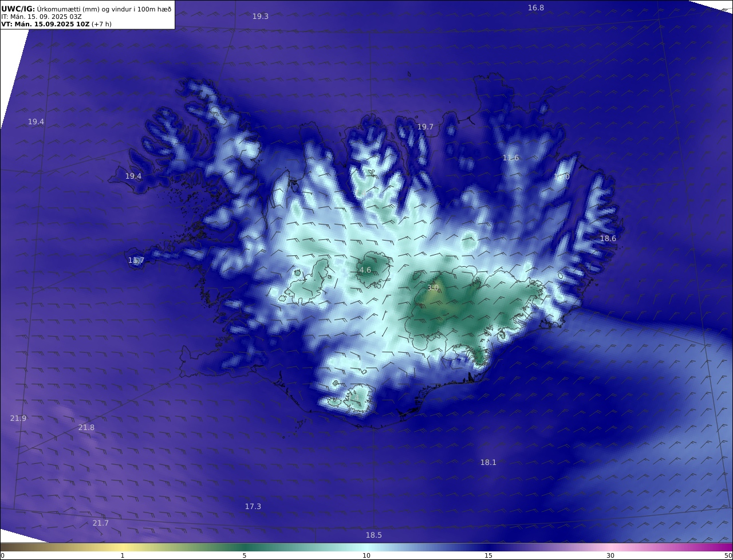Screen dimensions: 733x560
Task: Click the 19.7 value label
Action: (x=425, y=127)
